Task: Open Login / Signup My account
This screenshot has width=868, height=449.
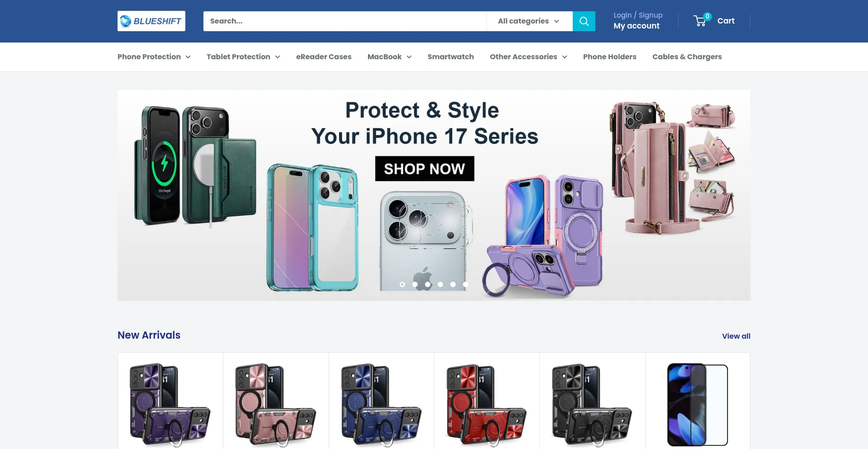Action: (638, 21)
